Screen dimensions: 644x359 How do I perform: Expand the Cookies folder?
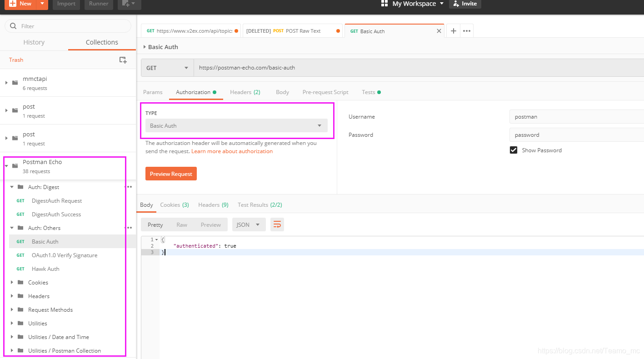[12, 282]
